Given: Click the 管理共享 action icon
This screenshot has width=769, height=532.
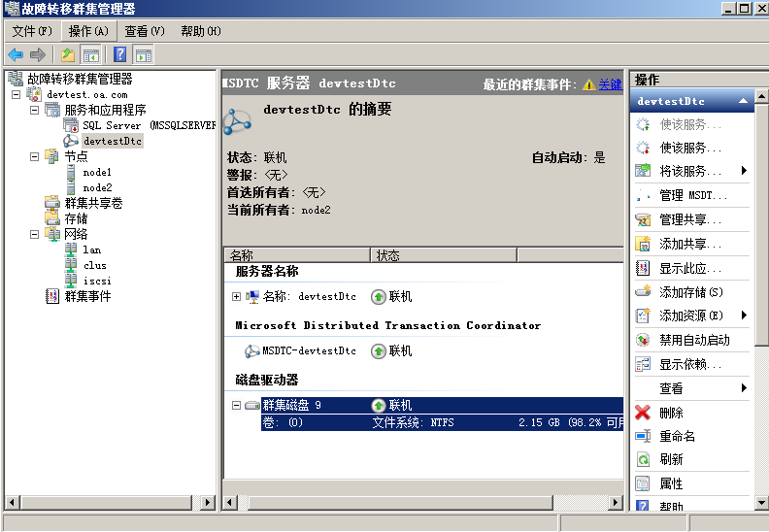Looking at the screenshot, I should click(x=643, y=219).
